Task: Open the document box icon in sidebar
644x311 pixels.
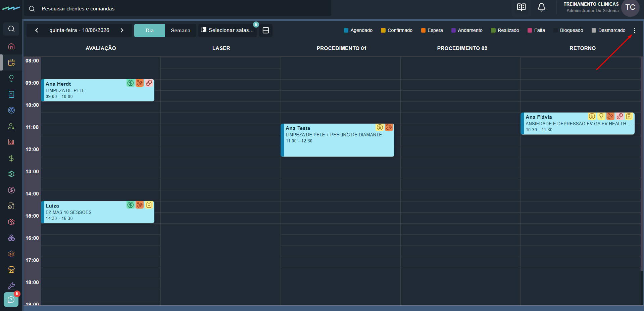Action: click(x=11, y=206)
